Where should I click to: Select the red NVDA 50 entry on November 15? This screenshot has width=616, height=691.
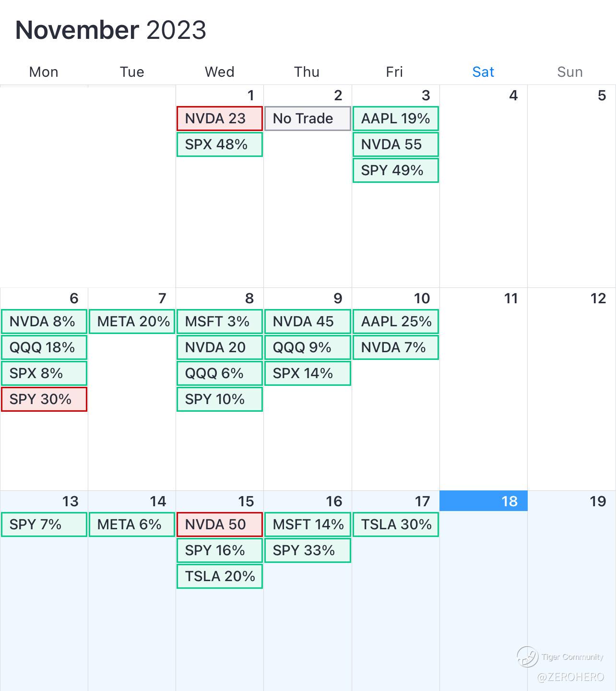click(x=220, y=524)
